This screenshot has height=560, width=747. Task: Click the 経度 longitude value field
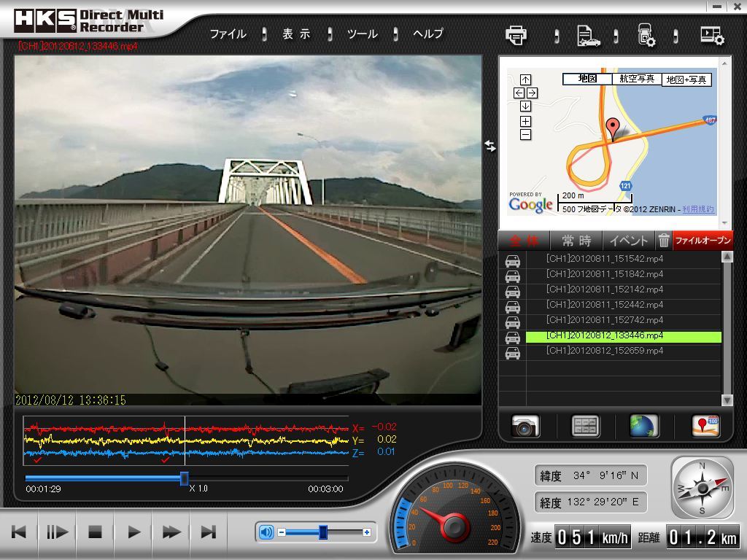(x=591, y=502)
